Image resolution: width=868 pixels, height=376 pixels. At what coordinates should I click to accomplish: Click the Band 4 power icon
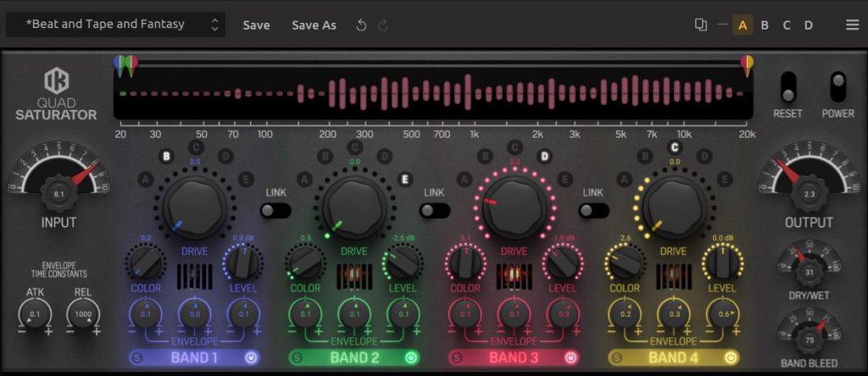pos(730,358)
